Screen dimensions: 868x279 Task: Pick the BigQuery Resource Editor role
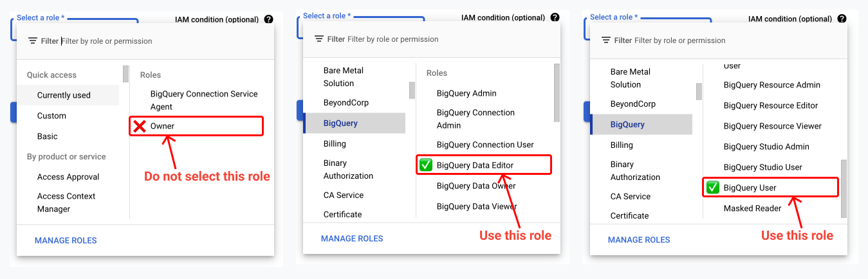point(771,105)
